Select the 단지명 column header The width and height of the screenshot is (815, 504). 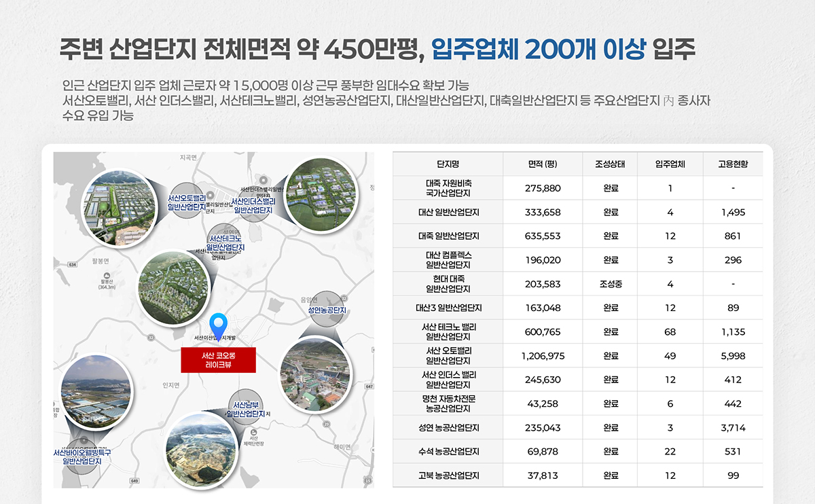pyautogui.click(x=448, y=164)
